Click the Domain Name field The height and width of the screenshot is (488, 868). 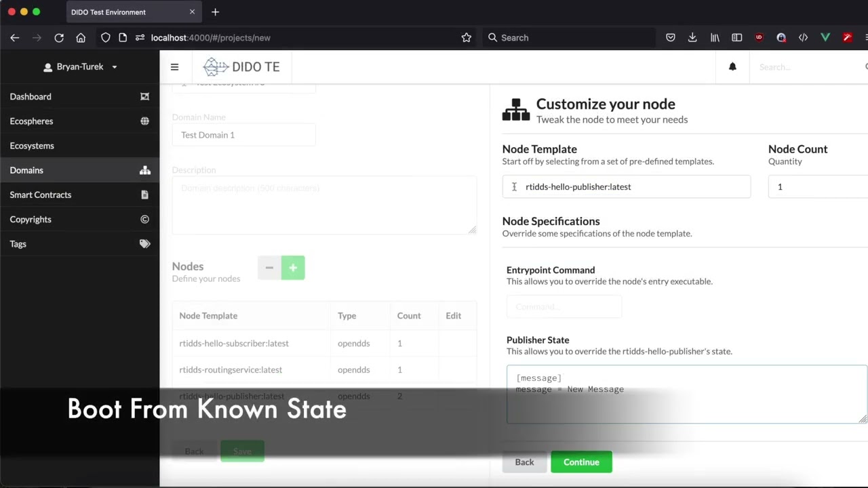(243, 135)
